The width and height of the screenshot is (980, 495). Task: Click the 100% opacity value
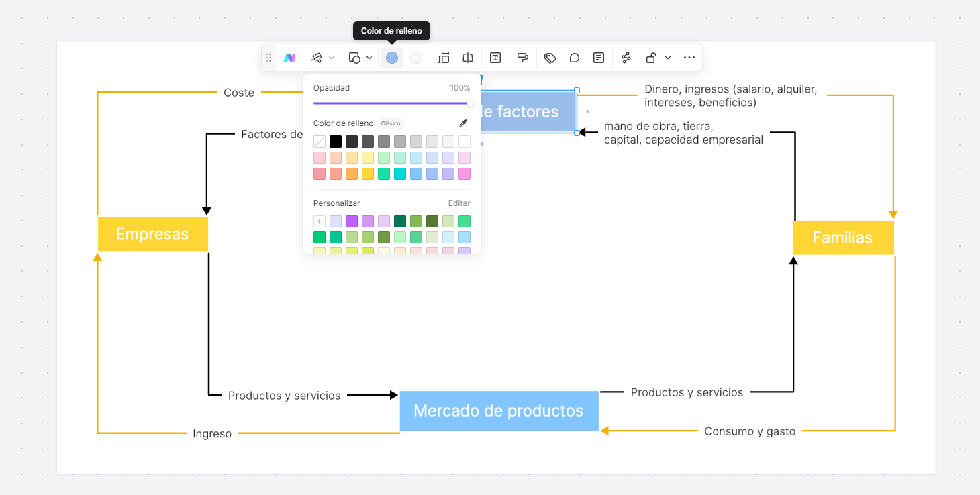click(460, 88)
